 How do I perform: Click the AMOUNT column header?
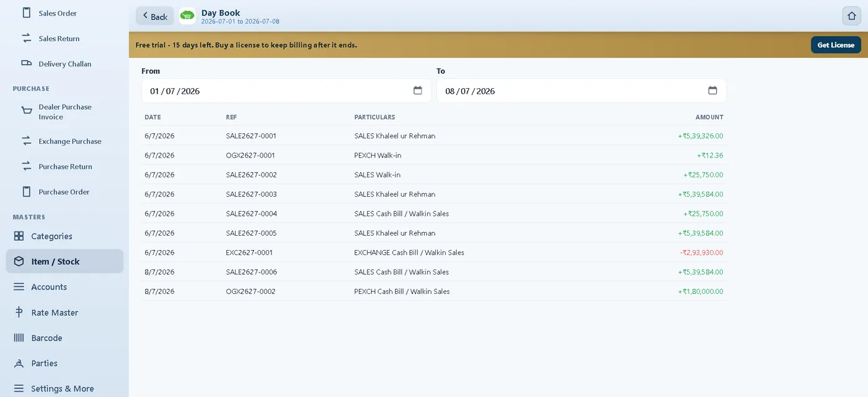point(709,117)
